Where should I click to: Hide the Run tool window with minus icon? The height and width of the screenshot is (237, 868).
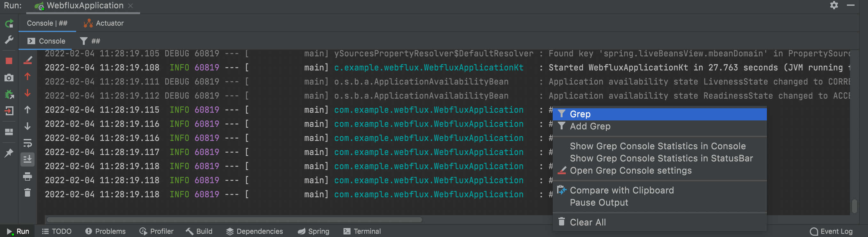point(850,5)
